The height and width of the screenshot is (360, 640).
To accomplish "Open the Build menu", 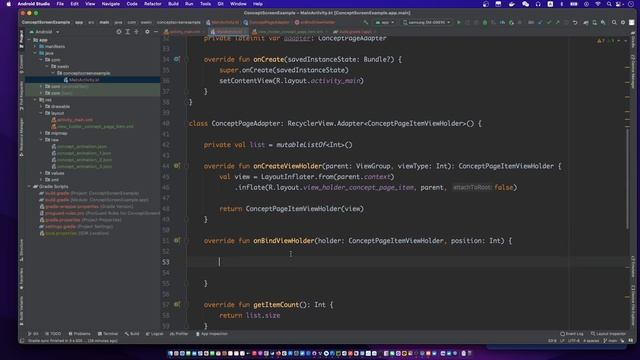I will pyautogui.click(x=173, y=4).
